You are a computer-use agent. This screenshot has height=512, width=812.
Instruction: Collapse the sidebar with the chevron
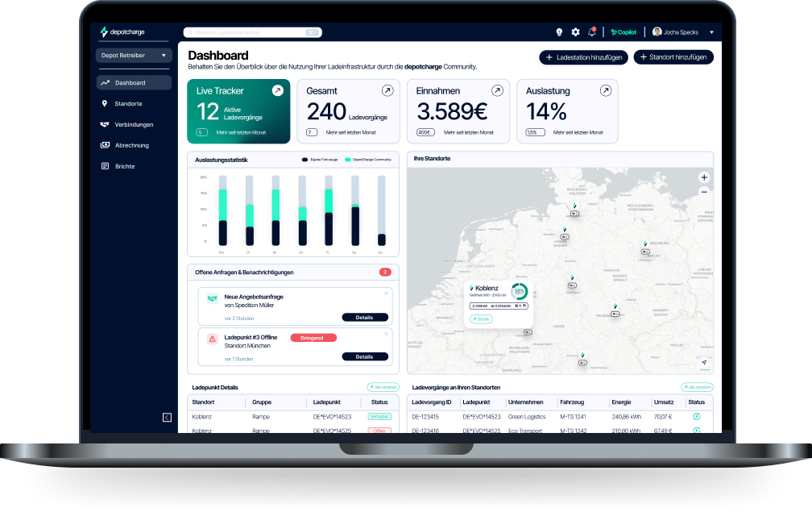pyautogui.click(x=168, y=417)
